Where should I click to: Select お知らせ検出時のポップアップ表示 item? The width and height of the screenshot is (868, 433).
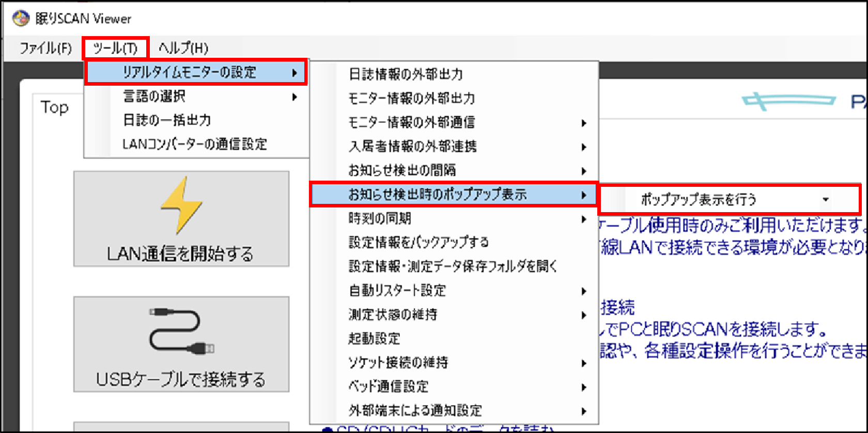tap(454, 195)
